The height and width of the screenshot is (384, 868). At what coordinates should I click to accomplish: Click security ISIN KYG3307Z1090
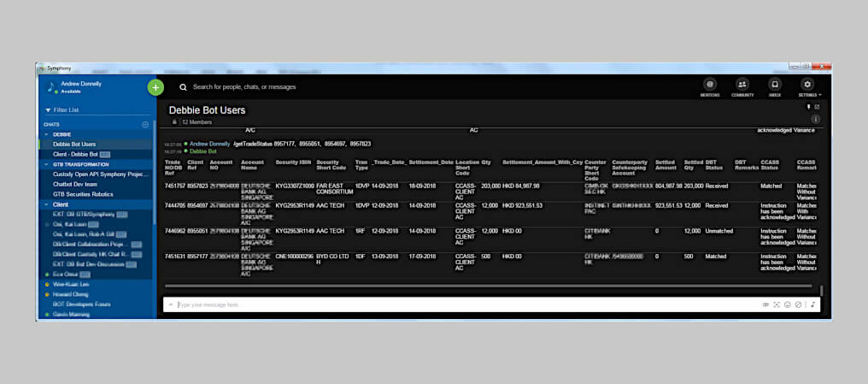pos(295,186)
